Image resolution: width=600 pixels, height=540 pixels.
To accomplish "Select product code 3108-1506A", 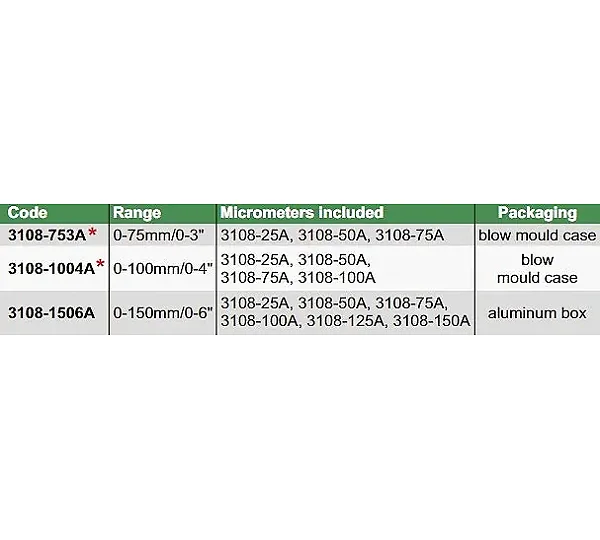I will [51, 313].
